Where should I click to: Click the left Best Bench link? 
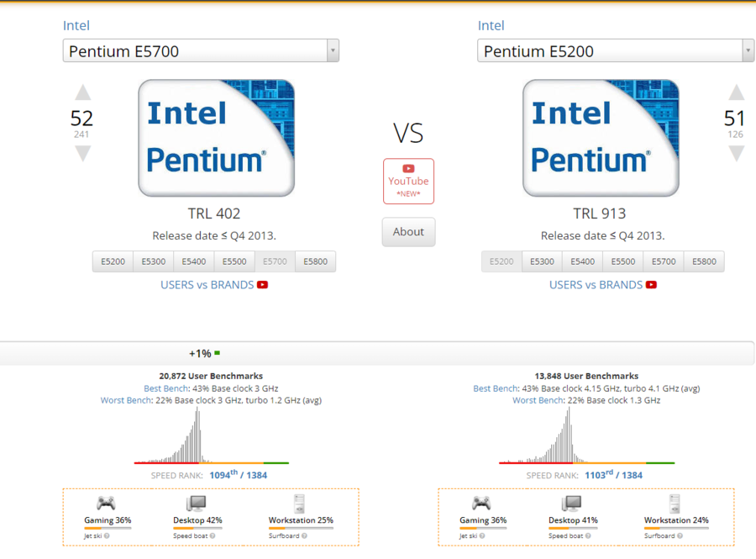click(164, 388)
